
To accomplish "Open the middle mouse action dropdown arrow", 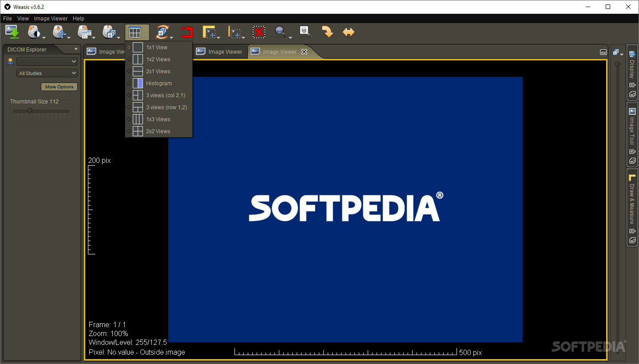I will (x=69, y=38).
